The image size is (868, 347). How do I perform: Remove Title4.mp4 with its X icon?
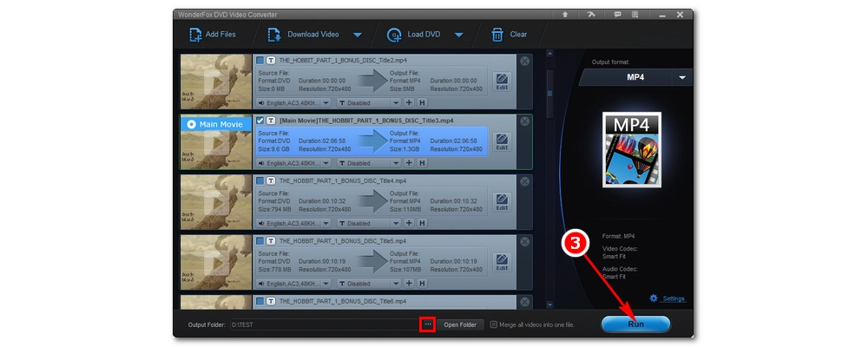coord(525,181)
